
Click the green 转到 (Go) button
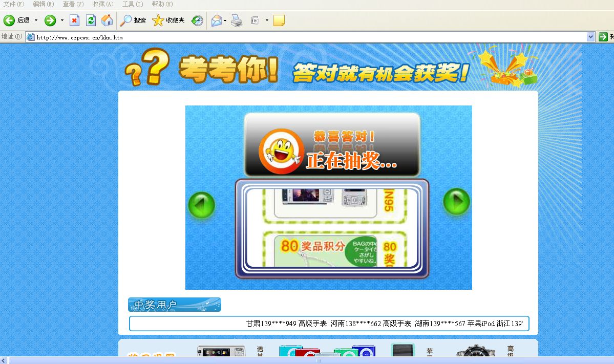pyautogui.click(x=604, y=36)
